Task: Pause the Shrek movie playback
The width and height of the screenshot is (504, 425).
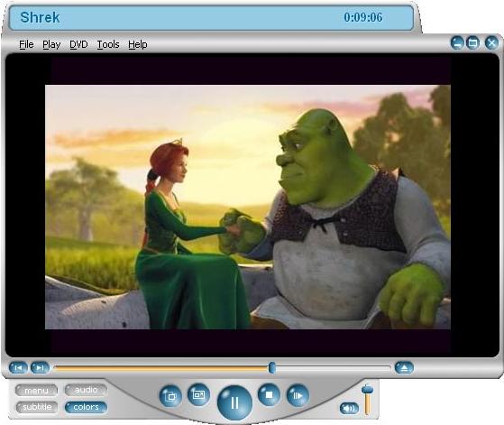Action: point(234,402)
